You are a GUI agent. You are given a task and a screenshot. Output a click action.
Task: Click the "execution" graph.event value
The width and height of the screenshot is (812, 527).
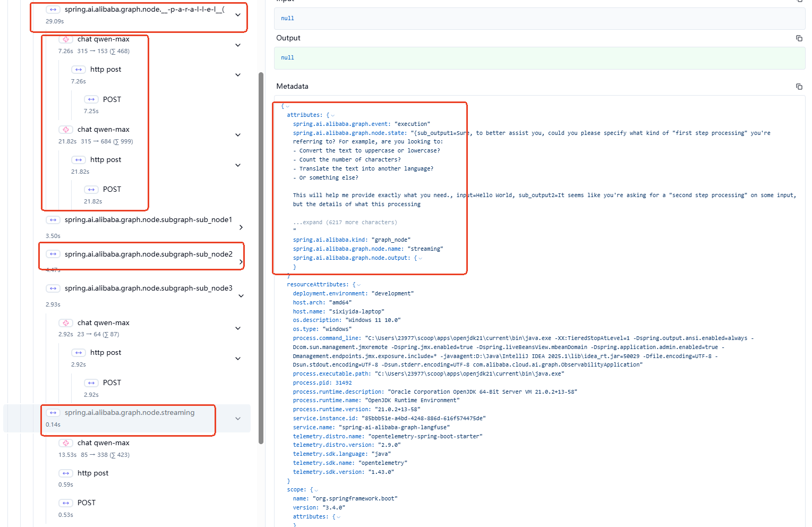(x=413, y=124)
